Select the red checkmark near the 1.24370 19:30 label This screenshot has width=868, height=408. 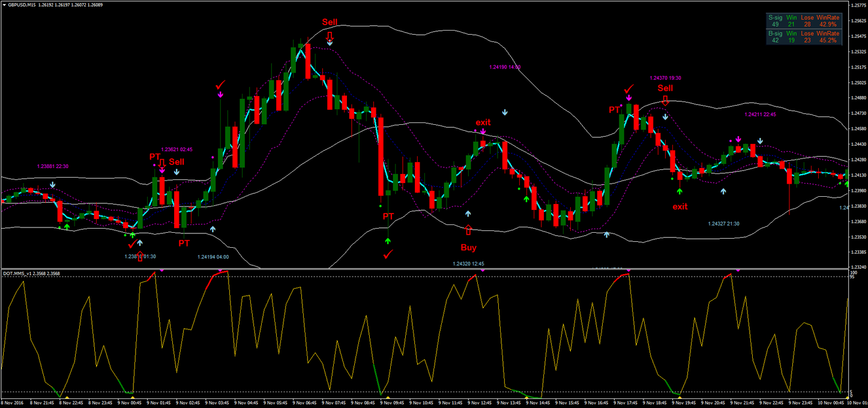point(628,89)
